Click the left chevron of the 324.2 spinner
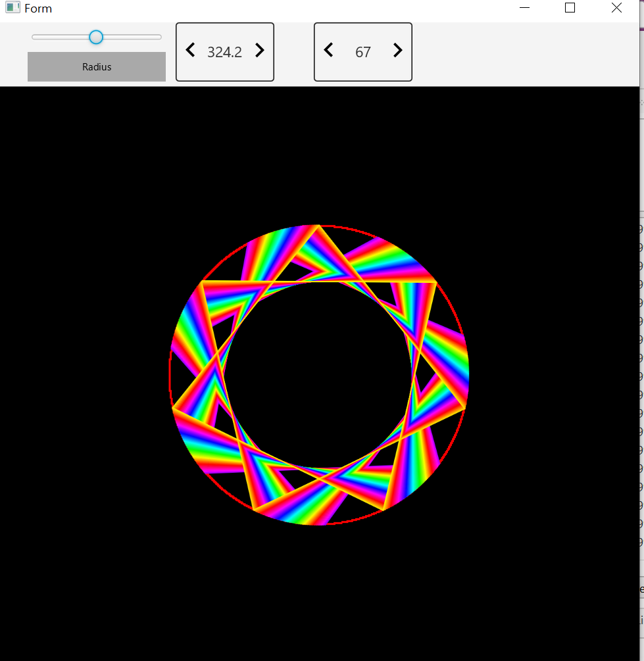 click(190, 50)
